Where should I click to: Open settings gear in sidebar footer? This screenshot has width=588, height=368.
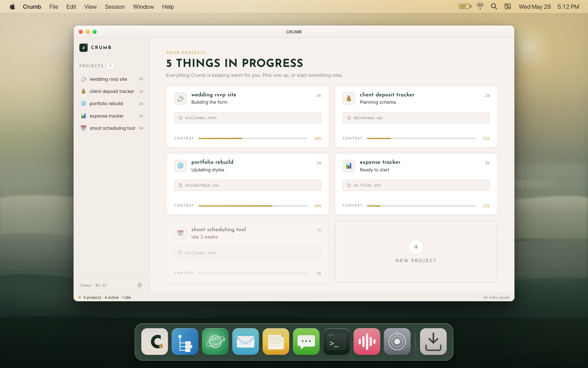[x=139, y=285]
